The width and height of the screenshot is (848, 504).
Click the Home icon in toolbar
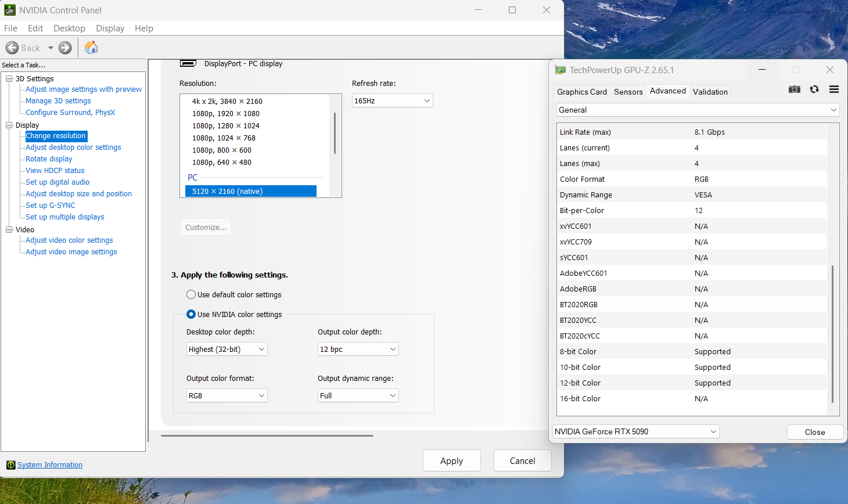click(91, 48)
